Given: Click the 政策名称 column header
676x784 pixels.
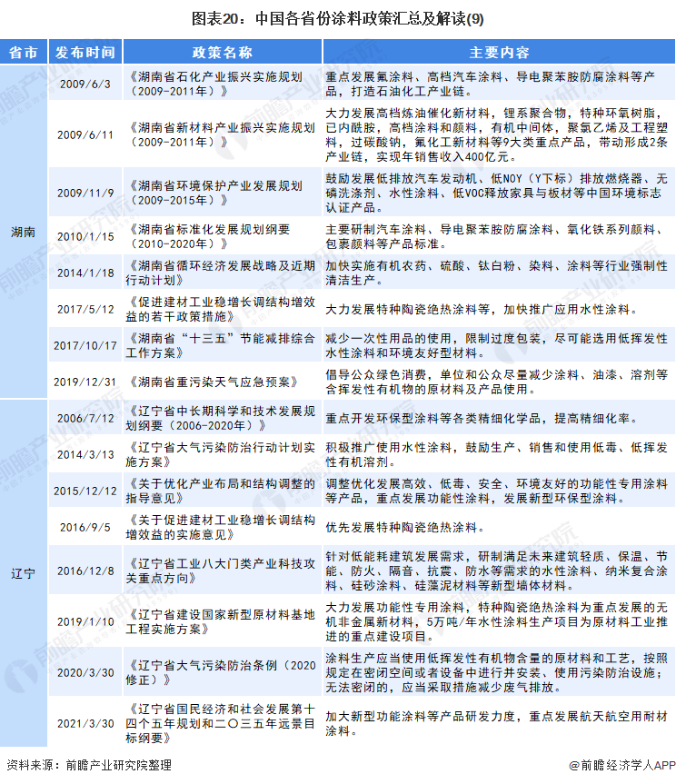Looking at the screenshot, I should [x=222, y=52].
